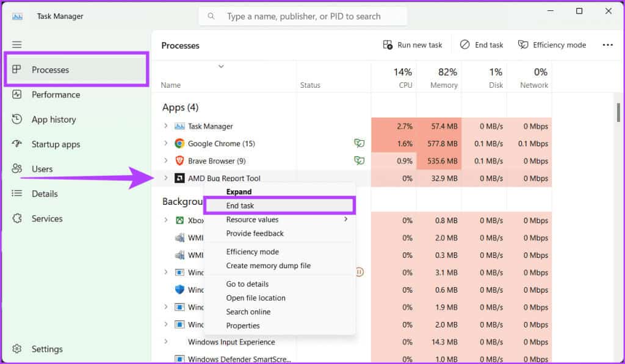The height and width of the screenshot is (364, 625).
Task: Open the hamburger navigation menu
Action: (16, 45)
